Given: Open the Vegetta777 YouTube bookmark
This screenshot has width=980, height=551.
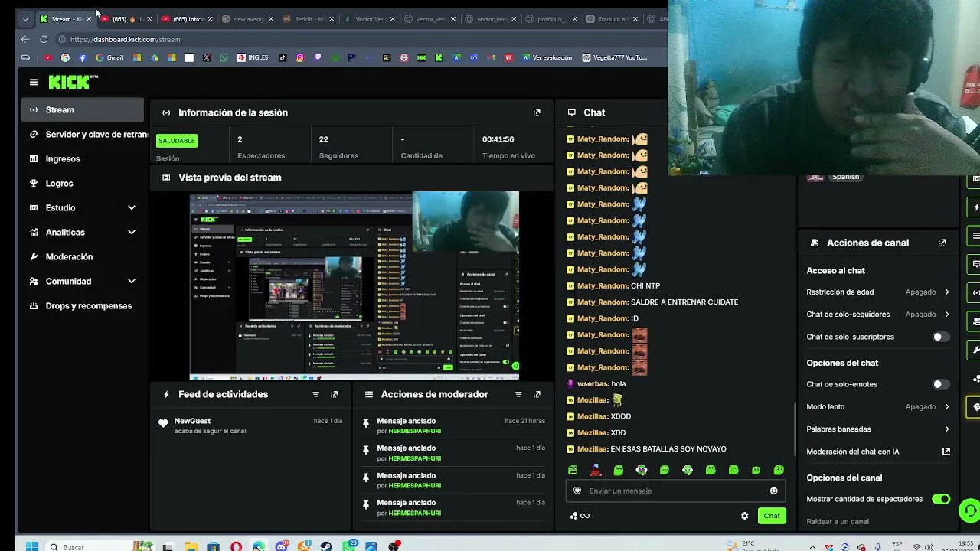Looking at the screenshot, I should tap(614, 57).
